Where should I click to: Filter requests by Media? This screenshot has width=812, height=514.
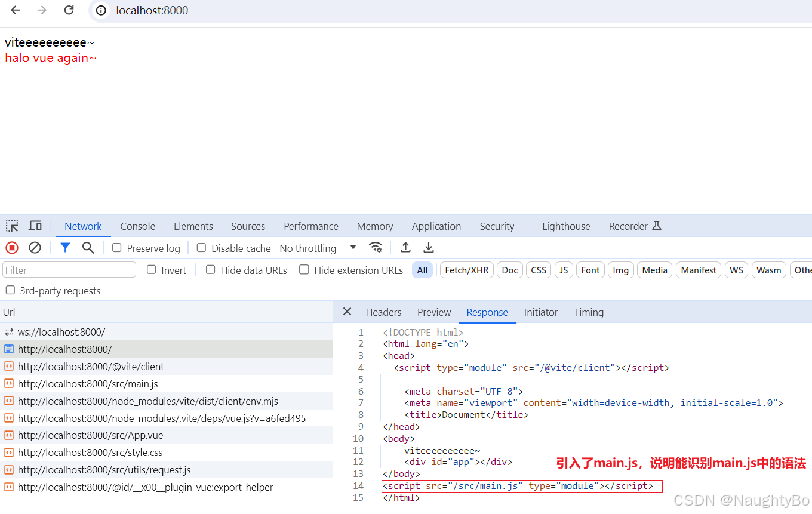(x=655, y=270)
